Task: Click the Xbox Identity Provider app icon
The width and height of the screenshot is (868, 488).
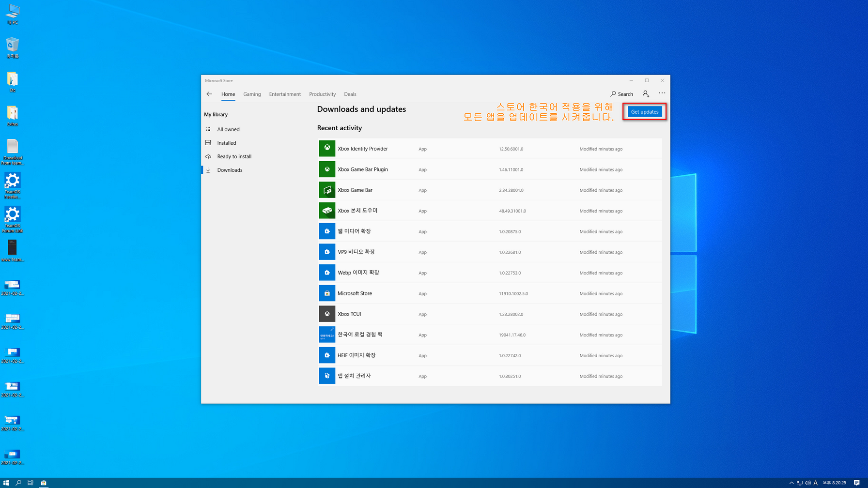Action: (327, 148)
